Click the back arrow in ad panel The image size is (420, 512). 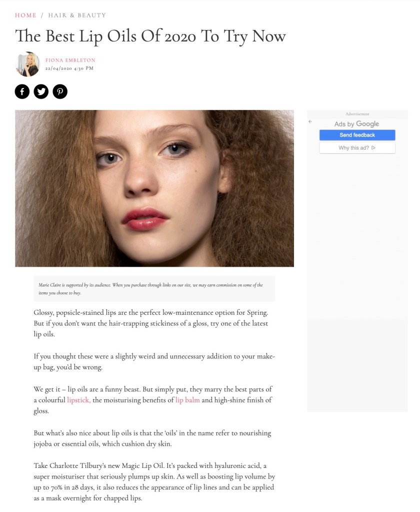(x=310, y=122)
